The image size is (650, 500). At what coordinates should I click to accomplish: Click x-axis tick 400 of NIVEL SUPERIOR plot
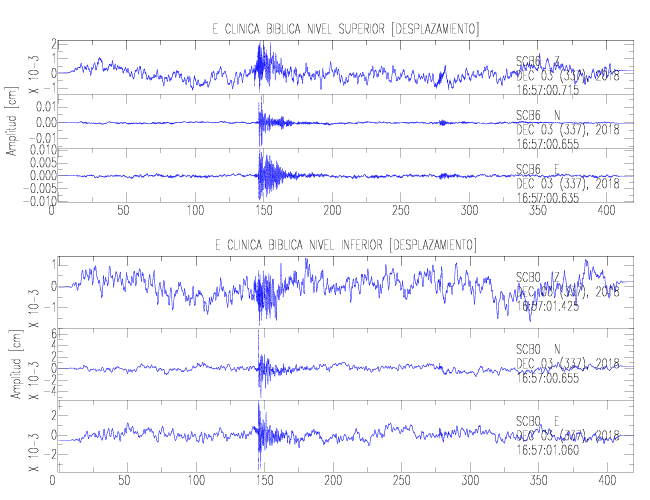tap(606, 211)
